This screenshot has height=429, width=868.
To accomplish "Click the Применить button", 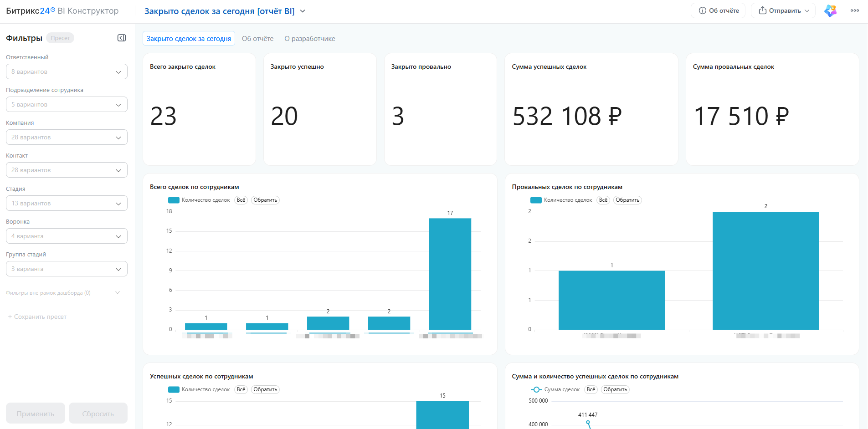I will click(x=36, y=414).
